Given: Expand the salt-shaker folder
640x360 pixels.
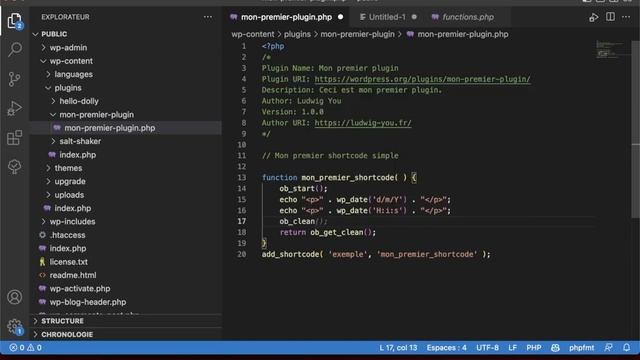Looking at the screenshot, I should 80,141.
